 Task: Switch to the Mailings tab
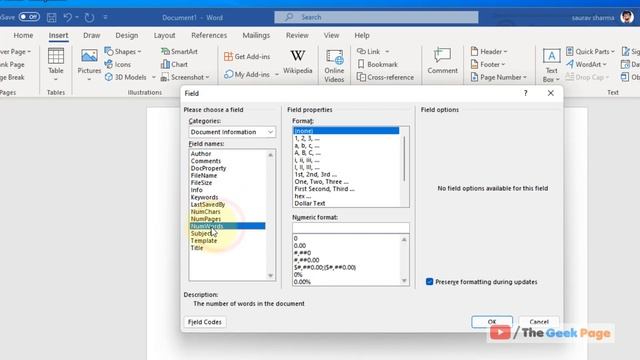tap(256, 36)
